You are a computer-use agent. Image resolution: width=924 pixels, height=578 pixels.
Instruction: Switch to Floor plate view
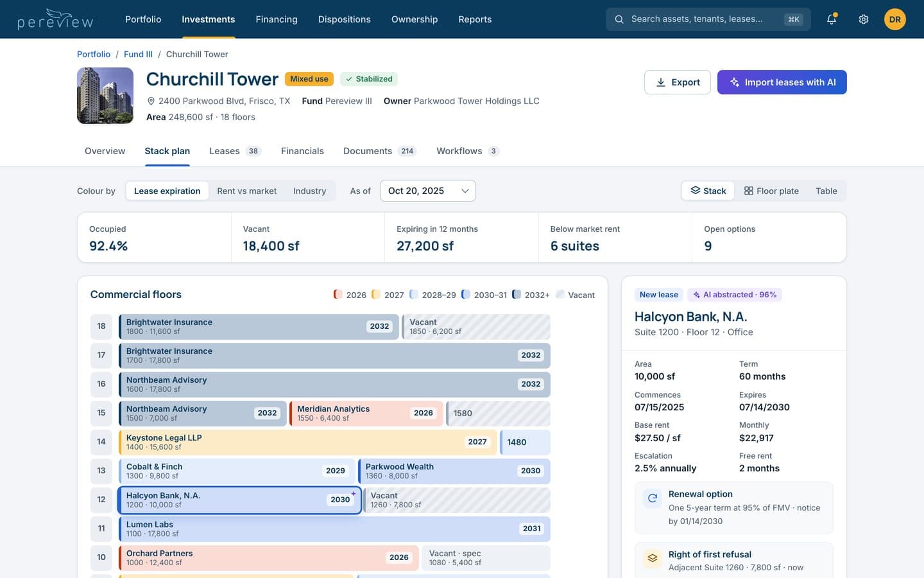point(771,191)
